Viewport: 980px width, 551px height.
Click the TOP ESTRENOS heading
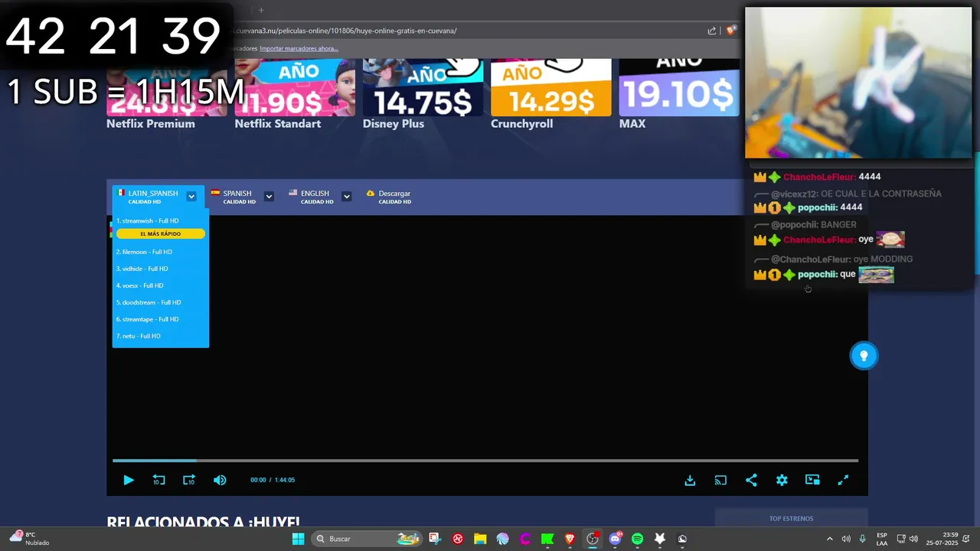(x=792, y=519)
